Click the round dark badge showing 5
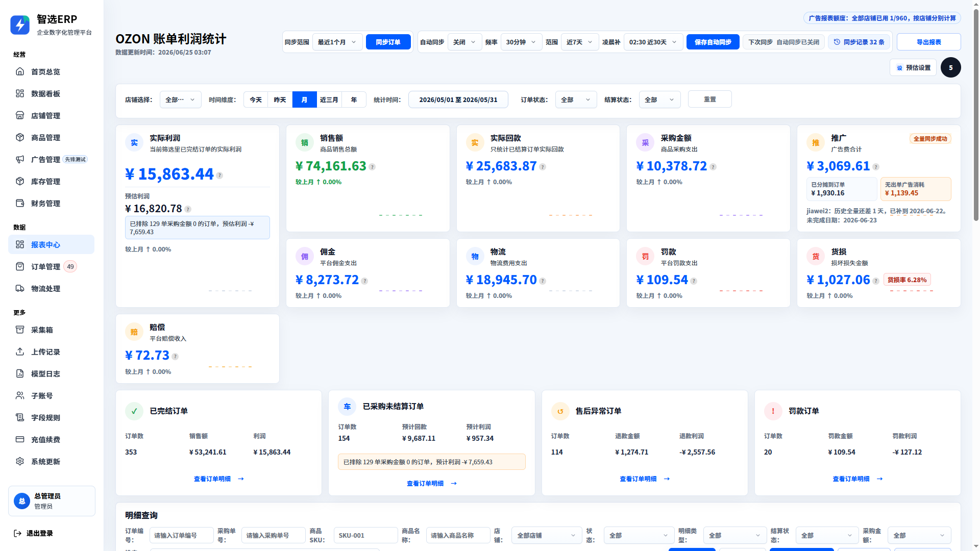Screen dimensions: 980x551 (950, 67)
